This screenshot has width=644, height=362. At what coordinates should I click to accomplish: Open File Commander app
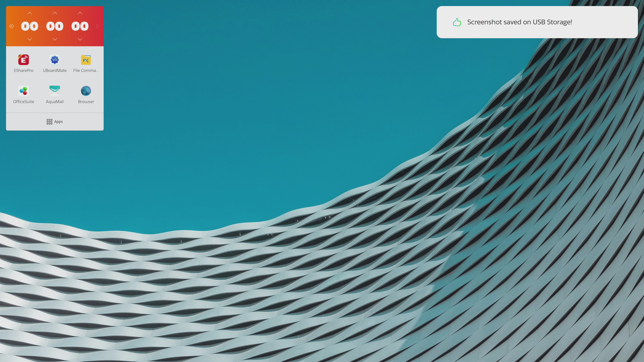(x=86, y=60)
